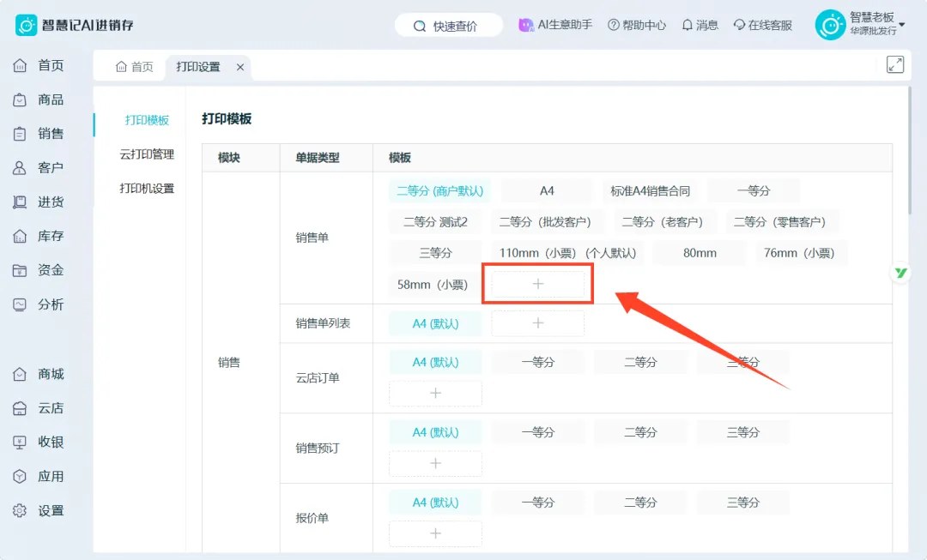Open 收银 in the left sidebar

39,443
